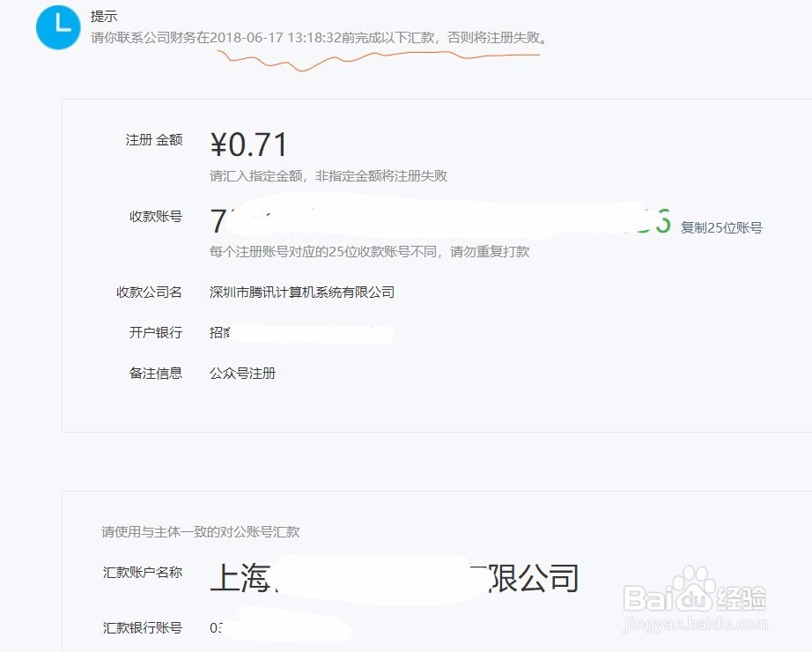Click the 开户银行 label
The height and width of the screenshot is (652, 812).
156,332
